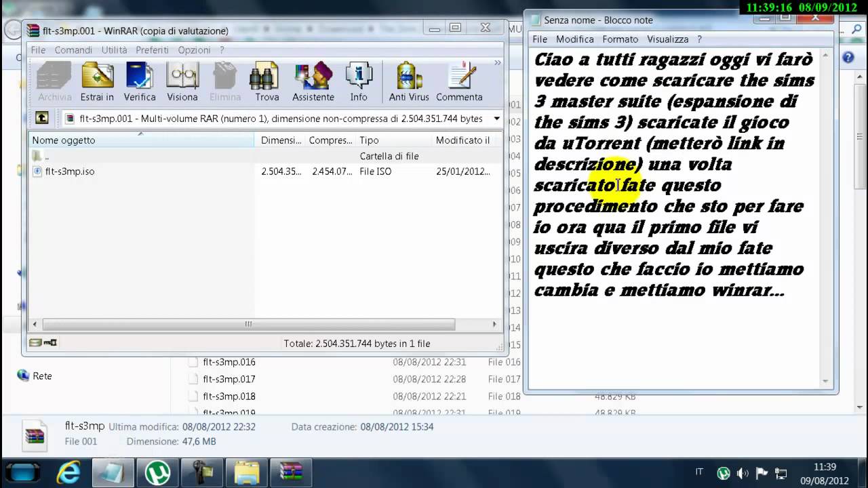The image size is (868, 488).
Task: Sort by Tipo column header
Action: click(393, 140)
